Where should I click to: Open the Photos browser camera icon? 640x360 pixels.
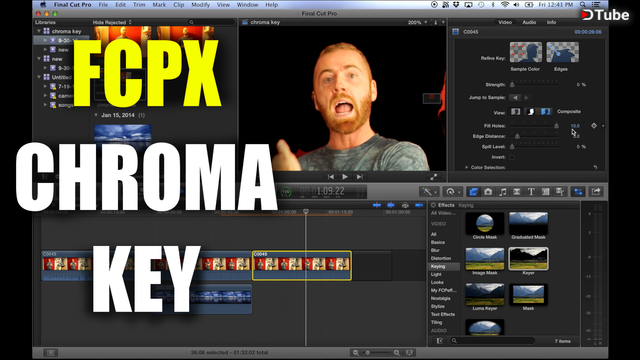coord(488,191)
